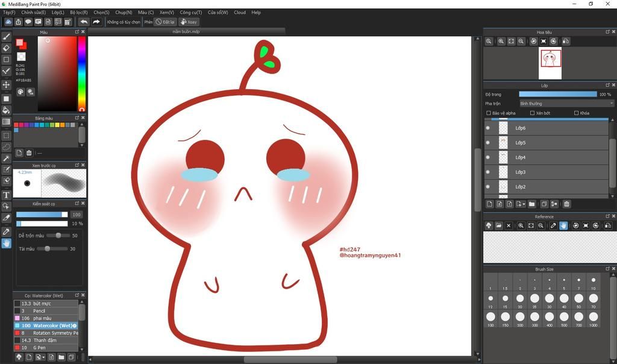The width and height of the screenshot is (617, 364).
Task: Click the Undo arrow in toolbar
Action: tap(84, 22)
